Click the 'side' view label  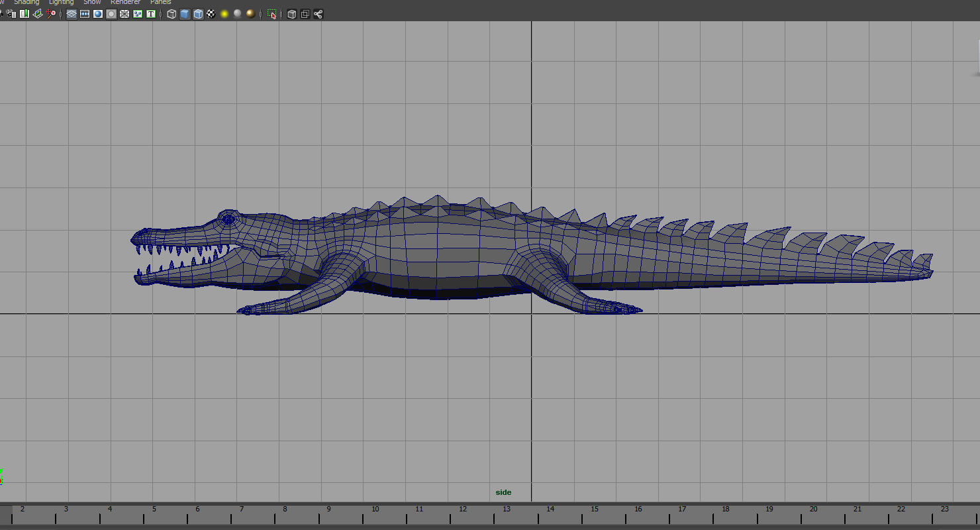tap(503, 492)
